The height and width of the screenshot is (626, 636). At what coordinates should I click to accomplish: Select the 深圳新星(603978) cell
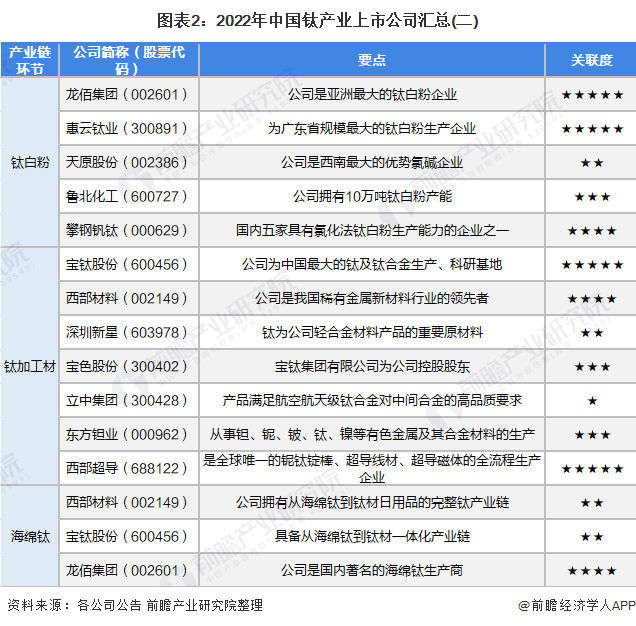(129, 333)
